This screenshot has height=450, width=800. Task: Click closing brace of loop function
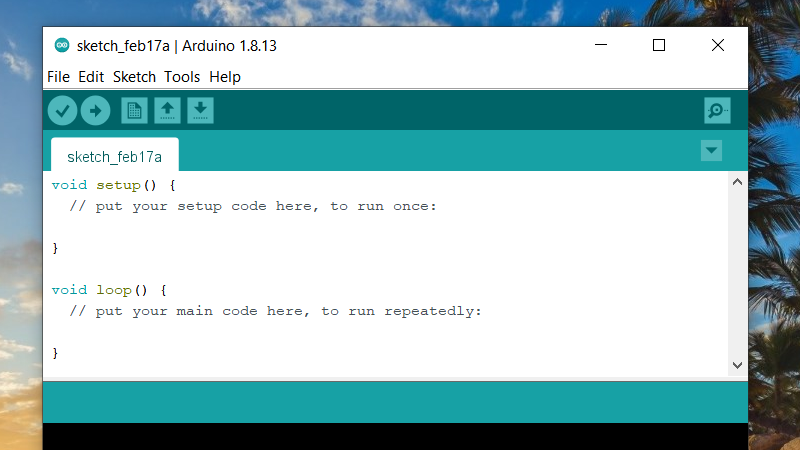click(55, 353)
